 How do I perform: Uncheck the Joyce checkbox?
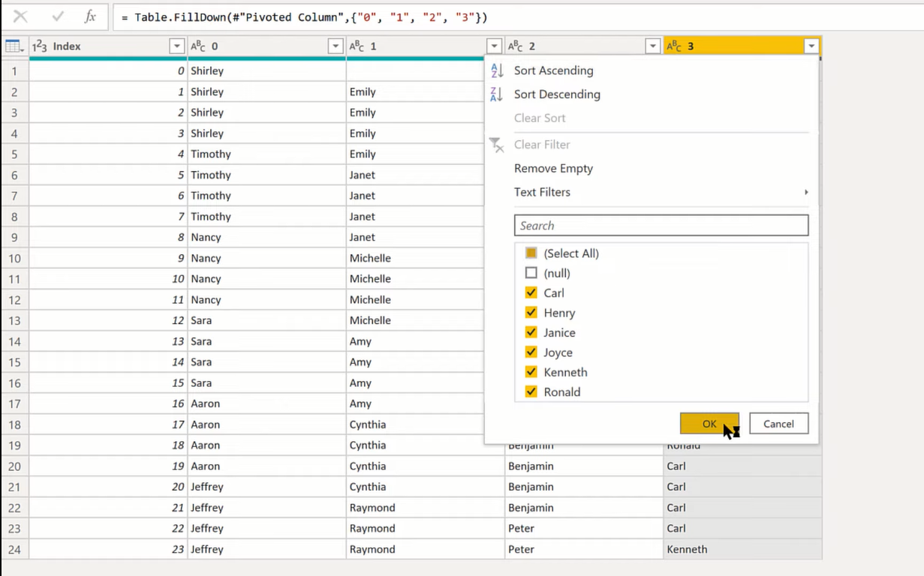point(531,352)
